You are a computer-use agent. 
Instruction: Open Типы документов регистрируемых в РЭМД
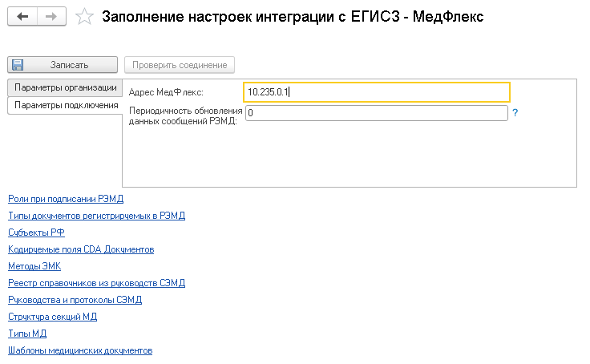coord(96,216)
